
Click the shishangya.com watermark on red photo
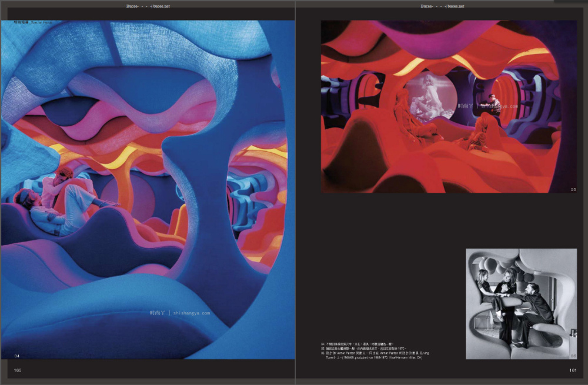488,106
